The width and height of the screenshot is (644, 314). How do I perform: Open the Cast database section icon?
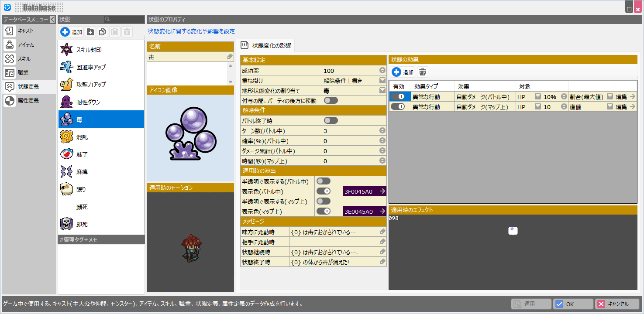click(x=10, y=31)
